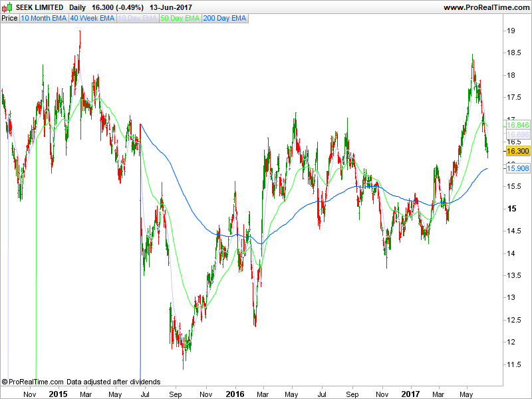The height and width of the screenshot is (399, 532).
Task: Toggle the 40 Week EMA indicator
Action: click(92, 19)
